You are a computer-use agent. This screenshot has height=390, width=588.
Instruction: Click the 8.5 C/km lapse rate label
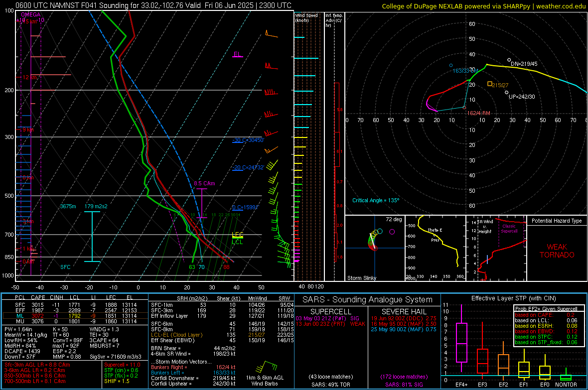pos(204,183)
